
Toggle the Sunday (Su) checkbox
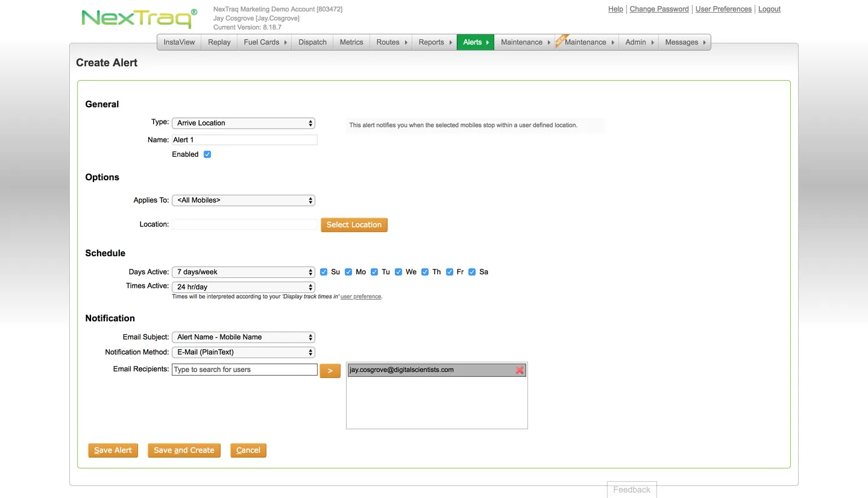[x=324, y=272]
